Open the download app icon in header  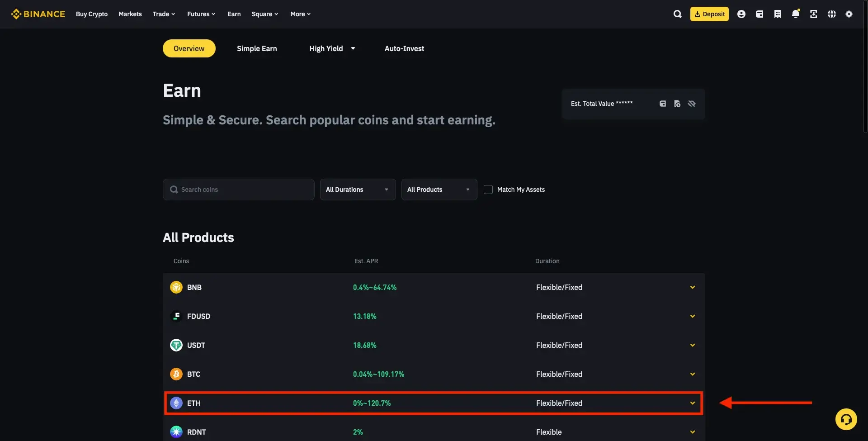(813, 14)
